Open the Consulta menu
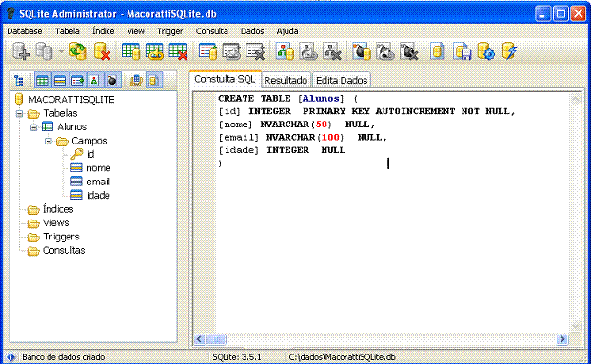Image resolution: width=591 pixels, height=364 pixels. pos(212,31)
